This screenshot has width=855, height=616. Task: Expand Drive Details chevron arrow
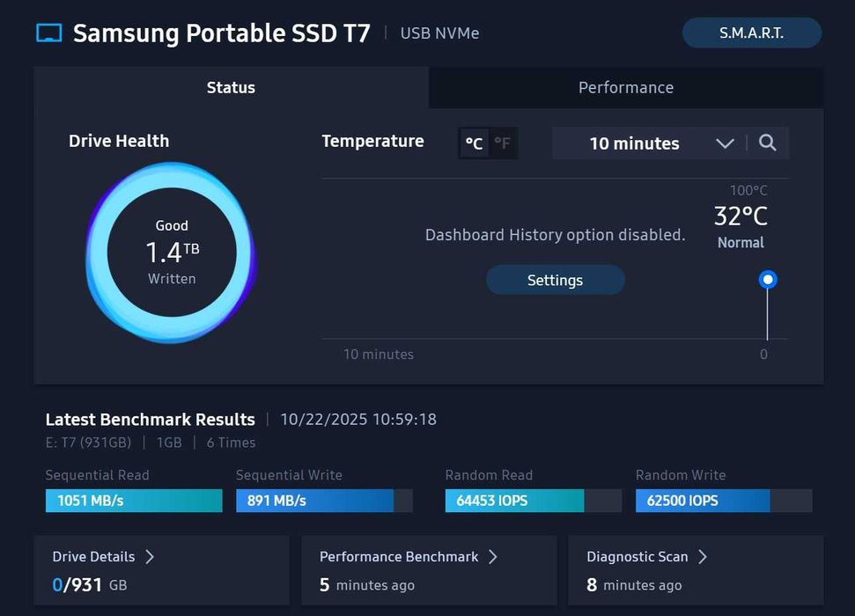point(150,556)
